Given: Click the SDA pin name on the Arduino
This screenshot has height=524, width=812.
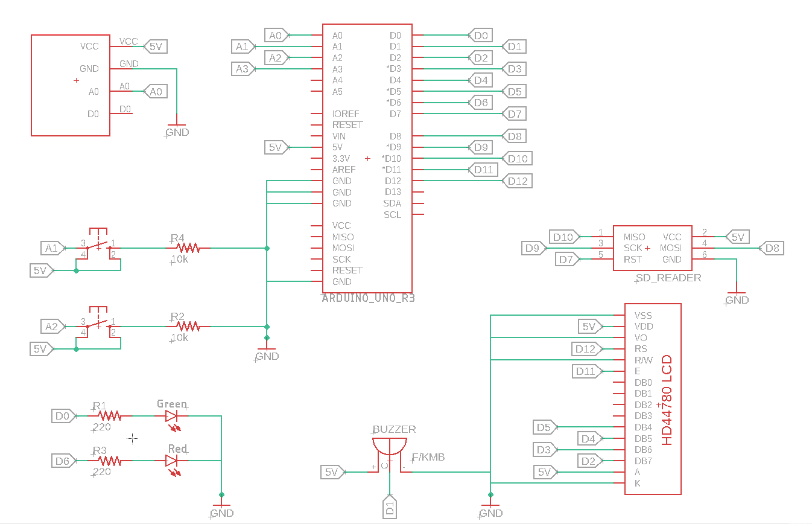Looking at the screenshot, I should click(x=392, y=203).
